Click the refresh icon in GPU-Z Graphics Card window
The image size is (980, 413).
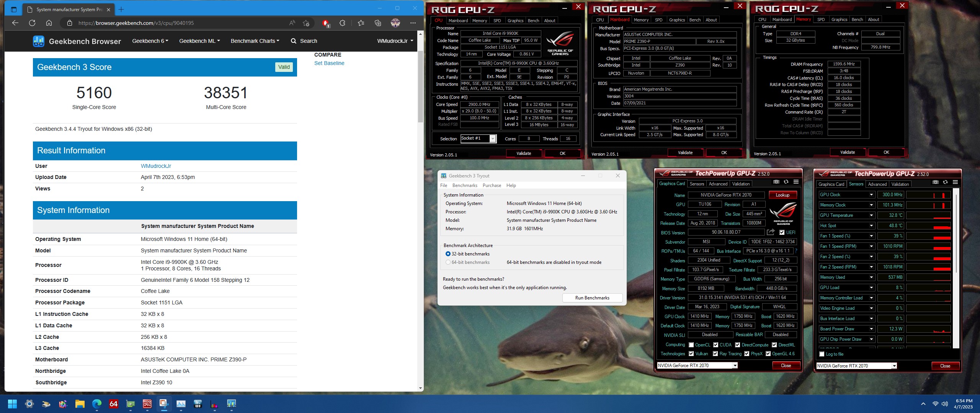(x=786, y=182)
